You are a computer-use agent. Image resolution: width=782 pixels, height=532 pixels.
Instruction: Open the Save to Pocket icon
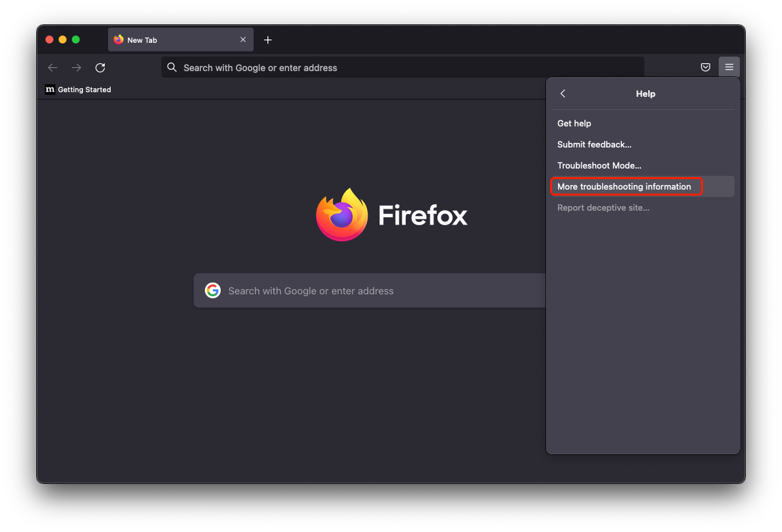pos(705,67)
